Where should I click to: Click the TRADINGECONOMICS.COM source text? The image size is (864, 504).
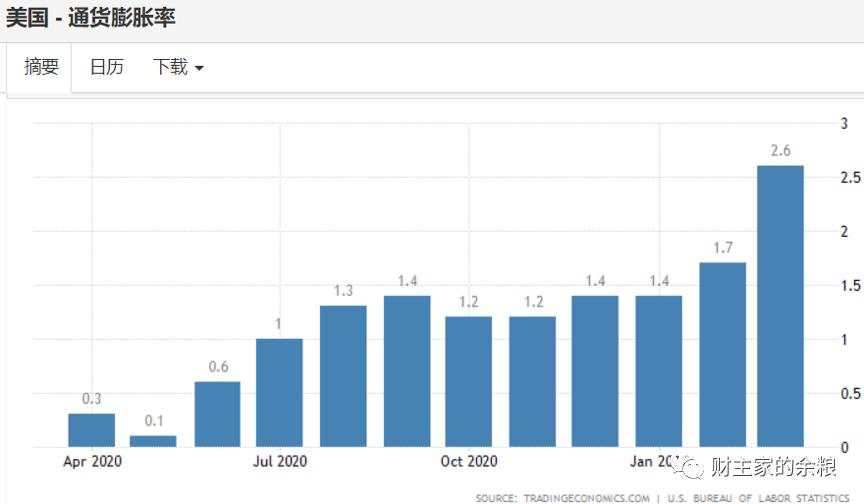coord(586,498)
